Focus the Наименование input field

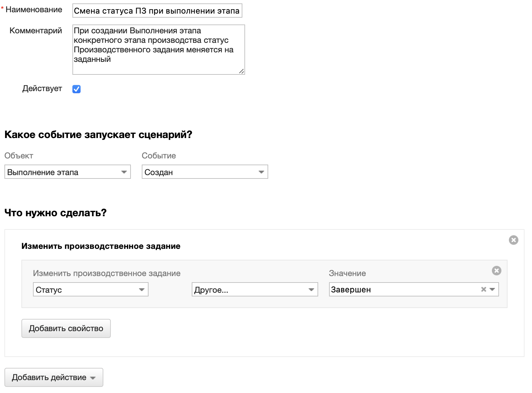(x=157, y=11)
